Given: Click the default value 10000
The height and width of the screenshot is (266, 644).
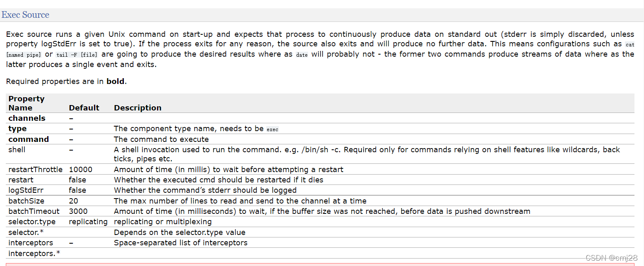Looking at the screenshot, I should pos(81,170).
